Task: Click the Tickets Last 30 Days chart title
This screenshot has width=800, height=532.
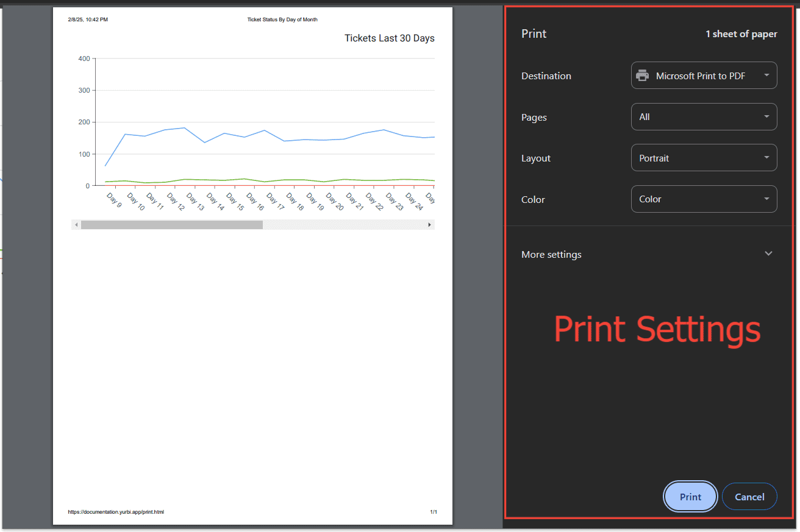Action: (390, 38)
